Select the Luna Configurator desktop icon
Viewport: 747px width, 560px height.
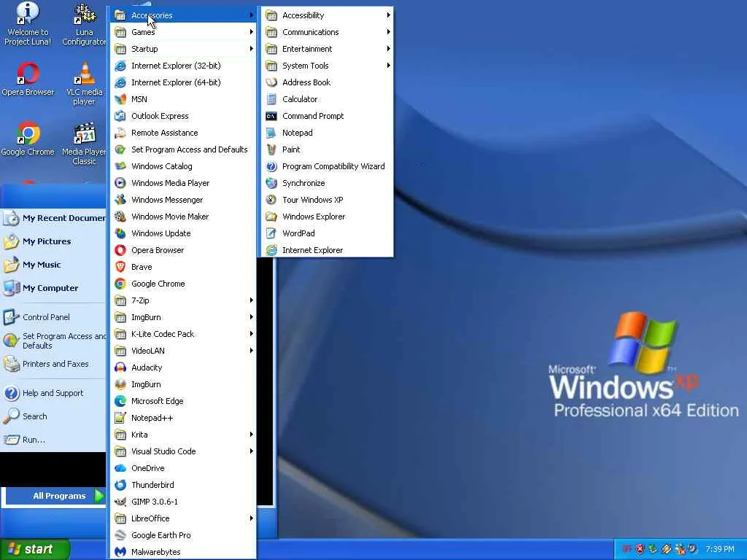point(85,24)
